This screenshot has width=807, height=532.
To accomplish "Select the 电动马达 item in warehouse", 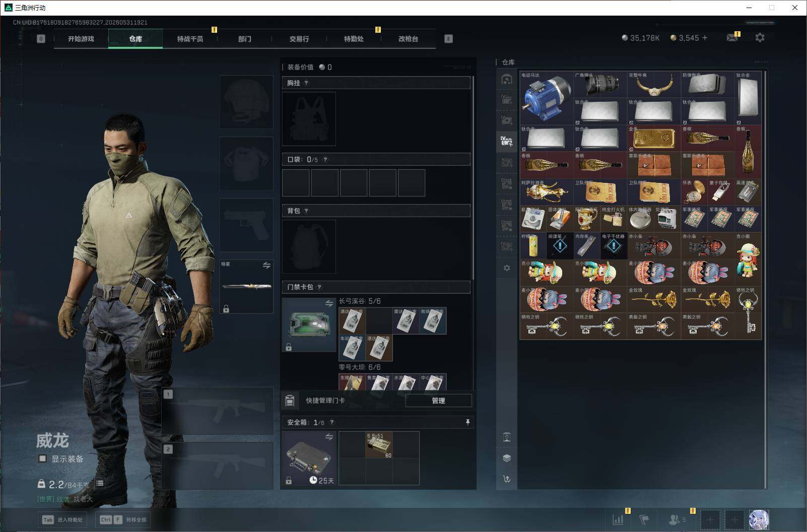I will click(547, 98).
